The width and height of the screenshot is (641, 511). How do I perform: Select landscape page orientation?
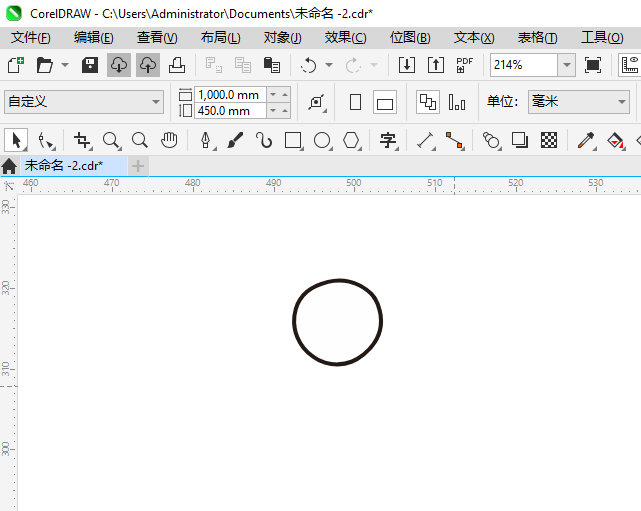click(x=385, y=102)
